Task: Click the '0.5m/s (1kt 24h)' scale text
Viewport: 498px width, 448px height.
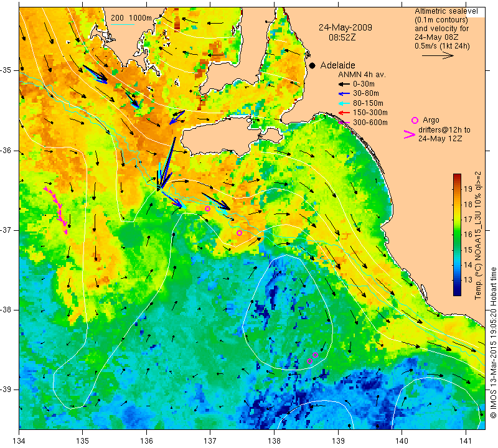Action: [x=442, y=45]
